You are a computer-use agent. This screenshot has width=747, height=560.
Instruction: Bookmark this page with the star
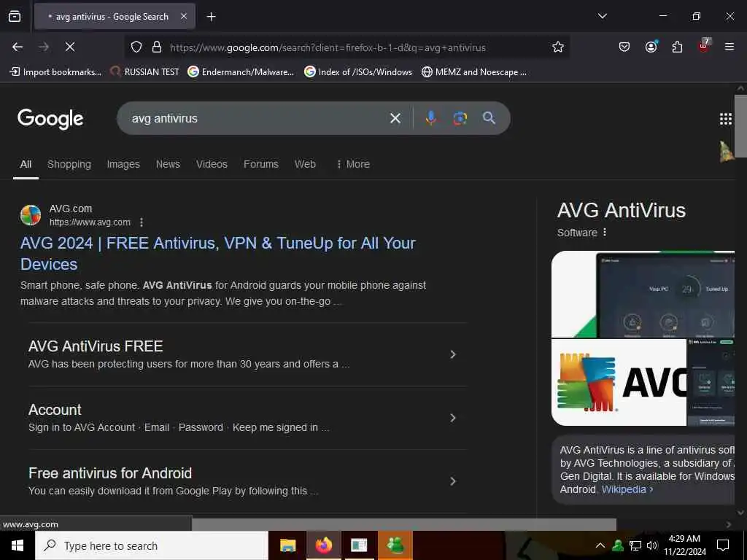point(558,47)
